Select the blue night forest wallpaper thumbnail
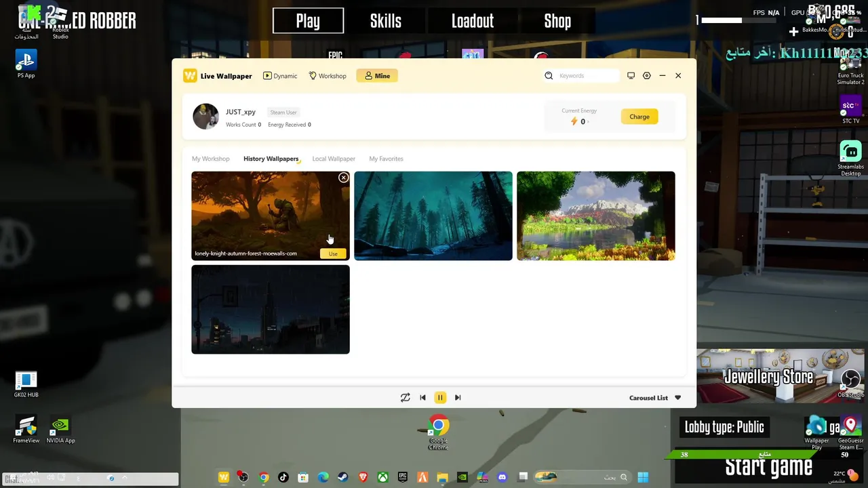868x488 pixels. (433, 216)
